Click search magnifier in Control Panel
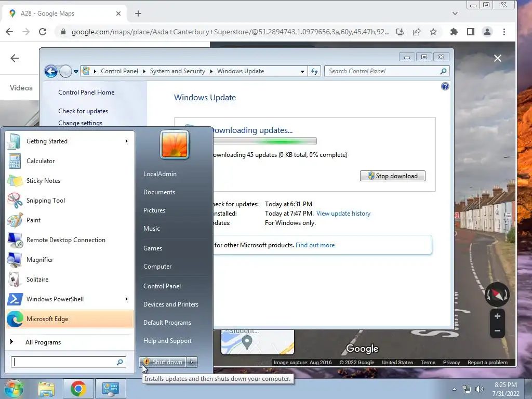Viewport: 532px width, 399px height. [x=443, y=71]
